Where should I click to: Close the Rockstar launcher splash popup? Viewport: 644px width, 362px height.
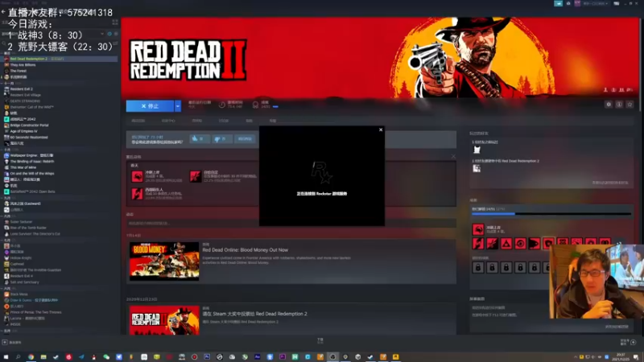pos(381,130)
